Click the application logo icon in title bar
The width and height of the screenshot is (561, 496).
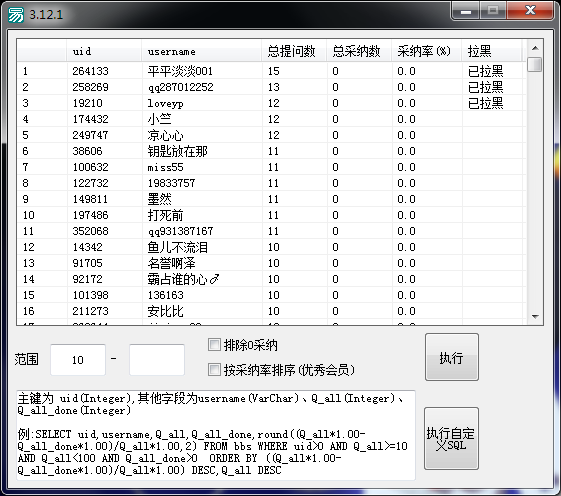15,15
